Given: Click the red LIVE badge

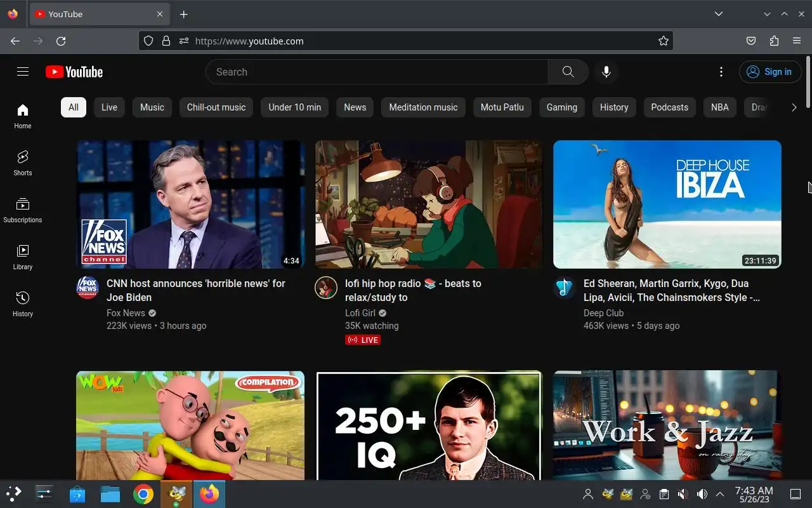Looking at the screenshot, I should [x=363, y=340].
